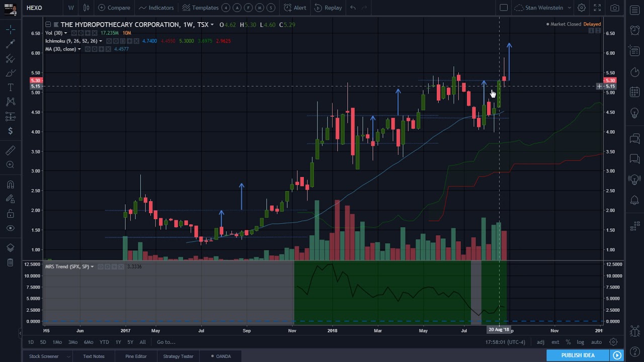Viewport: 644px width, 362px height.
Task: Open the alerts alarm clock panel
Action: [634, 30]
